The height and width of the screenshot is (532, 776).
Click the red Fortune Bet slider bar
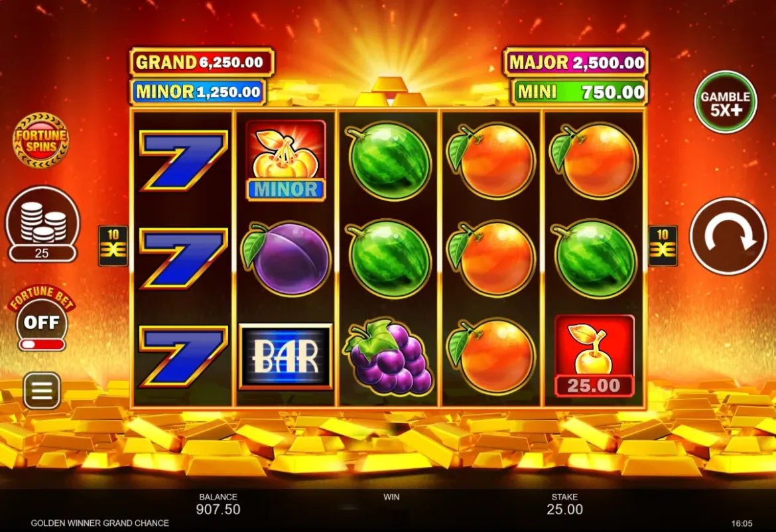pos(42,344)
